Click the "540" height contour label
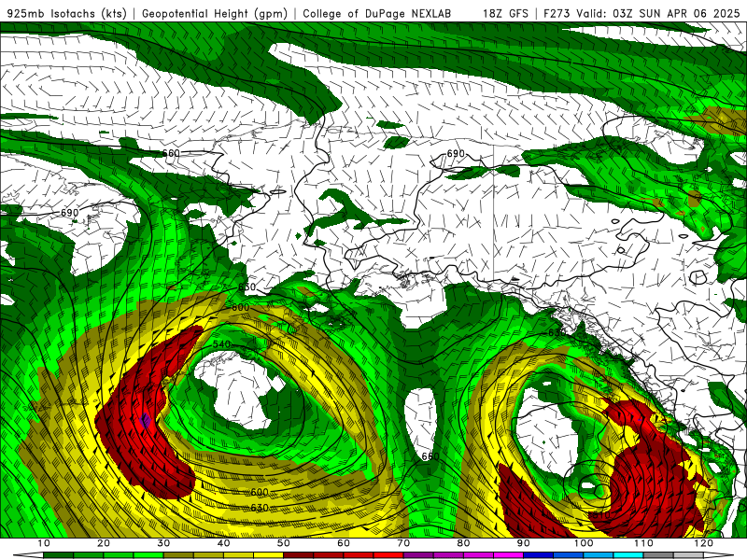 221,343
